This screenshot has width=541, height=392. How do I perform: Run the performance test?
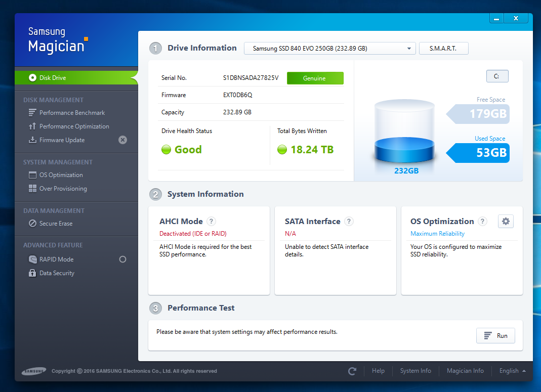pyautogui.click(x=496, y=336)
